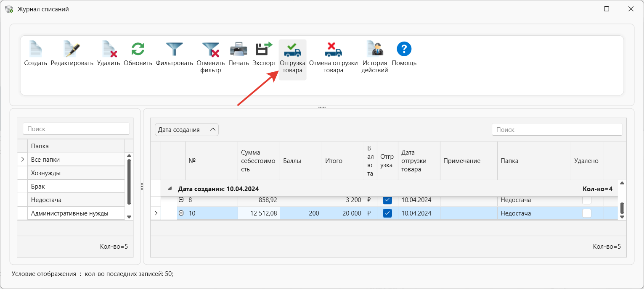
Task: Expand details of row 8
Action: [181, 200]
